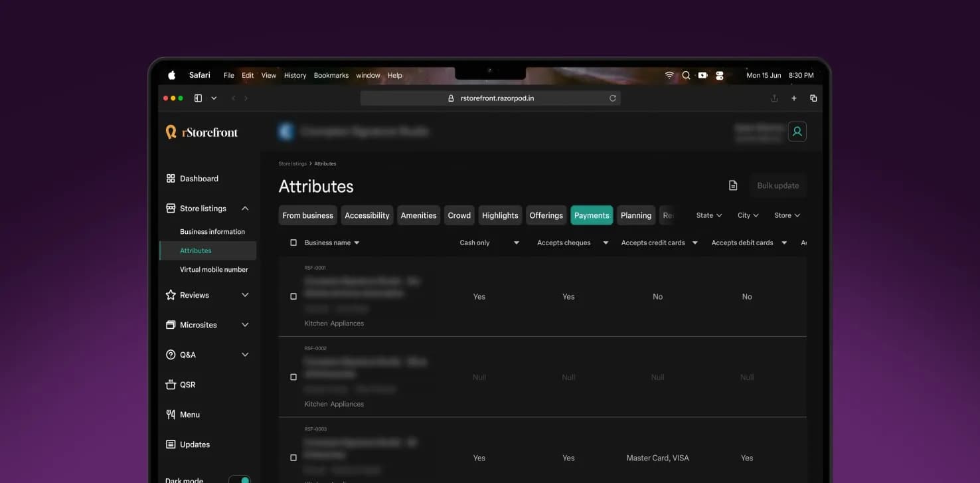Click the Wi-Fi status icon
The image size is (980, 483).
[x=669, y=75]
